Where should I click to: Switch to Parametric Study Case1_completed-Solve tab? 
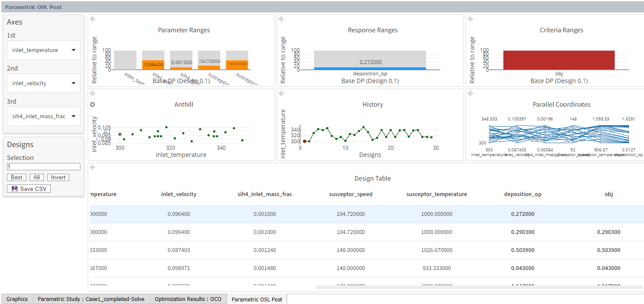(91, 299)
